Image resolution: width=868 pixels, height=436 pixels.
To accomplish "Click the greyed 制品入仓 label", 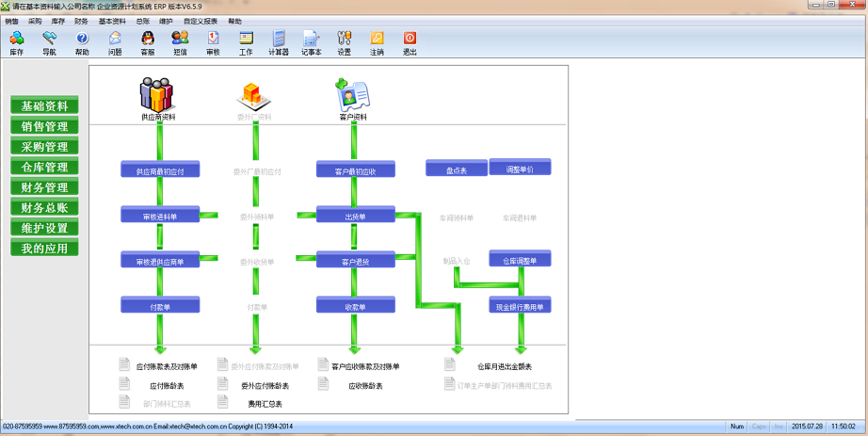I will pyautogui.click(x=457, y=261).
